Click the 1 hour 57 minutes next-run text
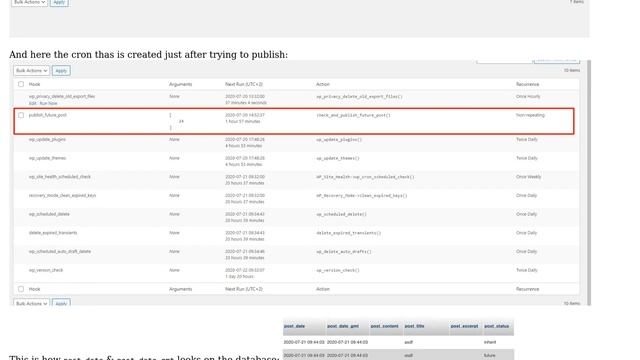The height and width of the screenshot is (360, 640). coord(242,122)
